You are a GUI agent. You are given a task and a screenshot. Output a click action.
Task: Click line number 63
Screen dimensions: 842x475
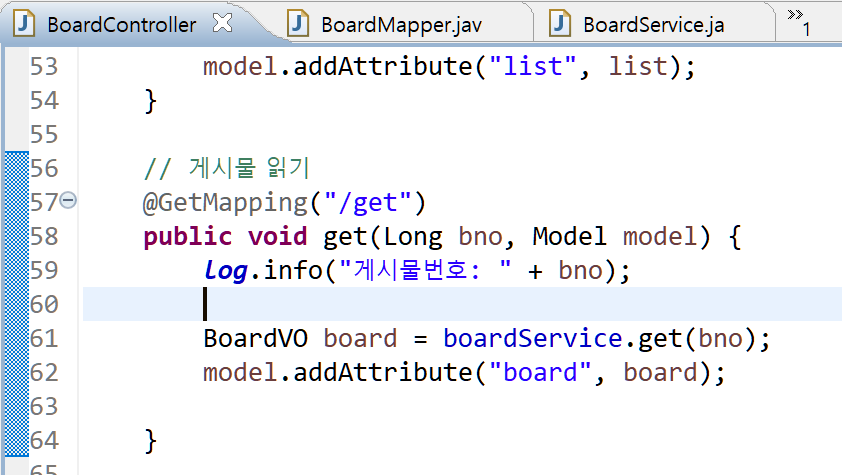point(43,406)
